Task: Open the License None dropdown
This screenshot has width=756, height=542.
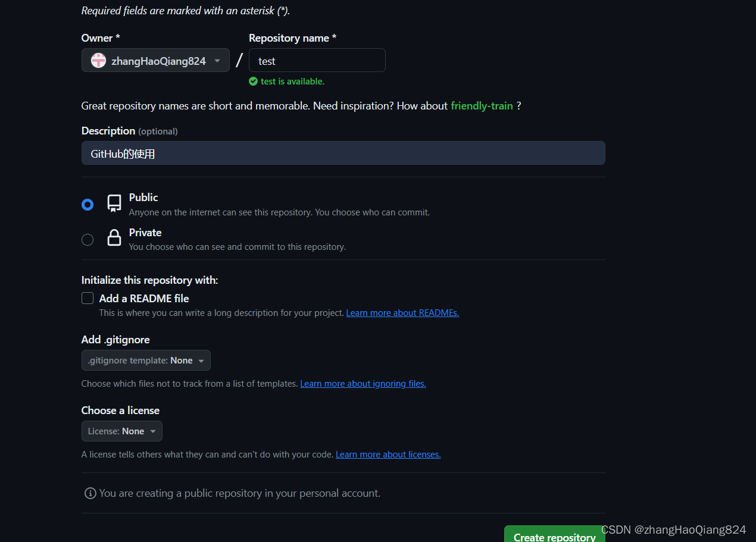Action: point(122,431)
